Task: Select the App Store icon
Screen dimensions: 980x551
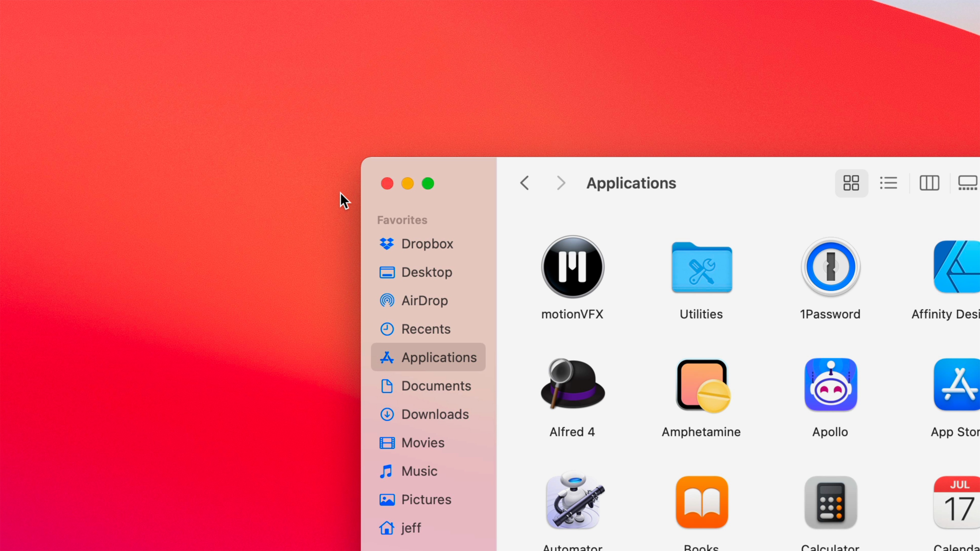Action: point(957,384)
